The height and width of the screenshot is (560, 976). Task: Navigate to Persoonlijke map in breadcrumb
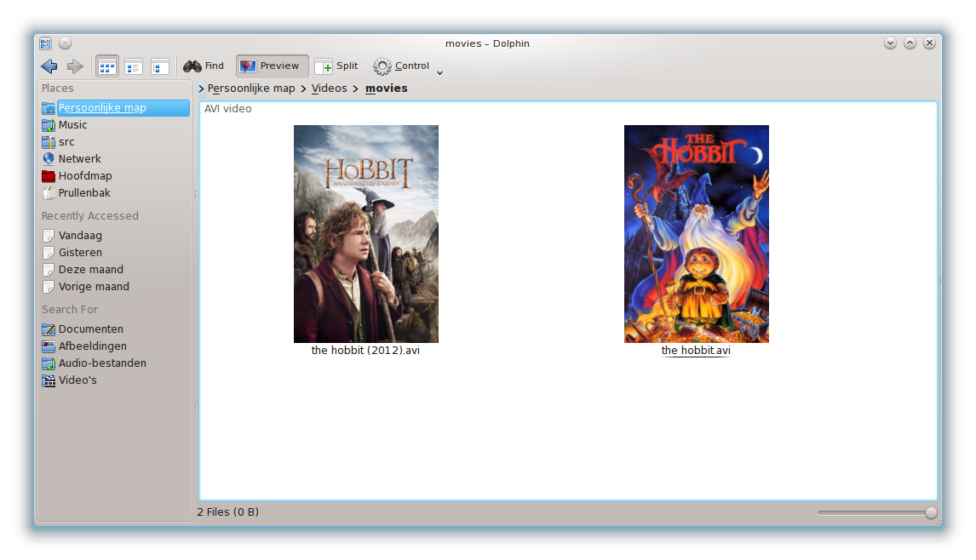click(x=251, y=89)
